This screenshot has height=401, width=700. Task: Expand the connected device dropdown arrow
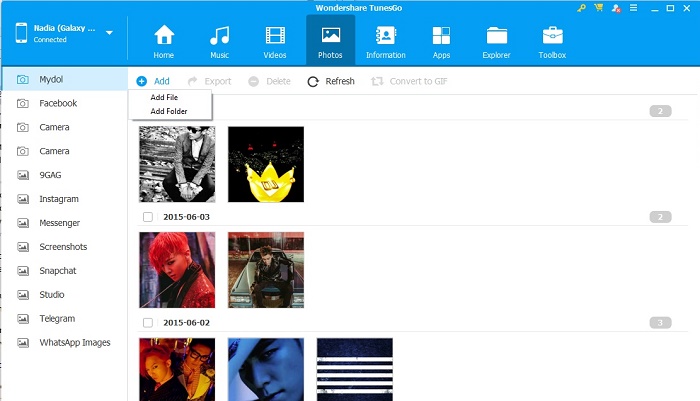[x=109, y=33]
